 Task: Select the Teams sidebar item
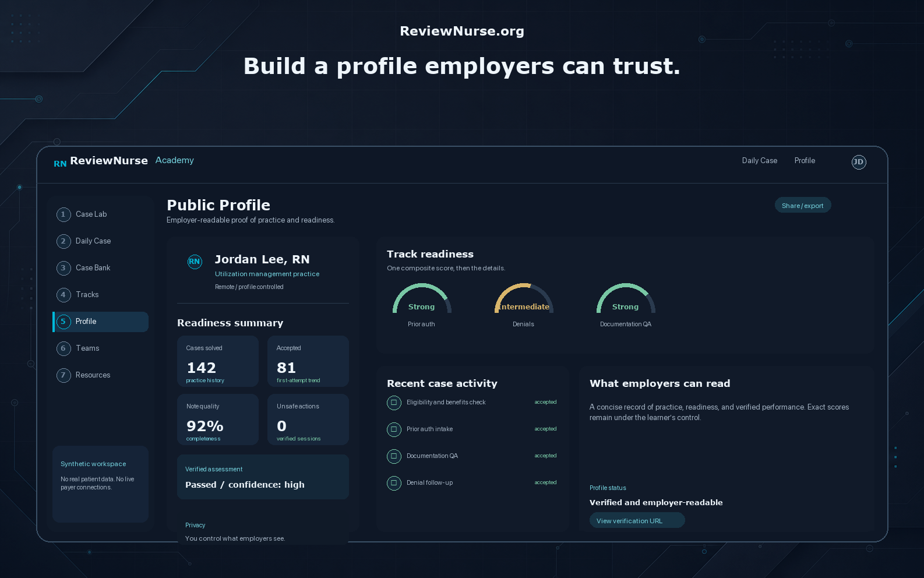tap(100, 348)
